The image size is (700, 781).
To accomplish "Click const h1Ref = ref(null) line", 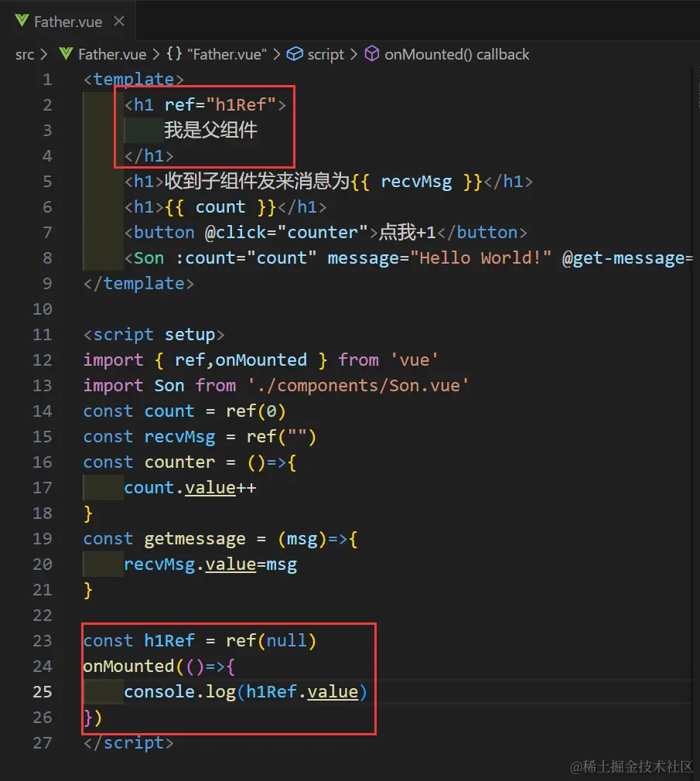I will (x=200, y=640).
